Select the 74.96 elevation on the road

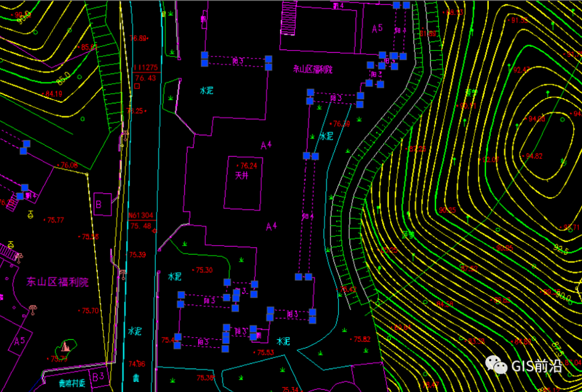pos(137,363)
